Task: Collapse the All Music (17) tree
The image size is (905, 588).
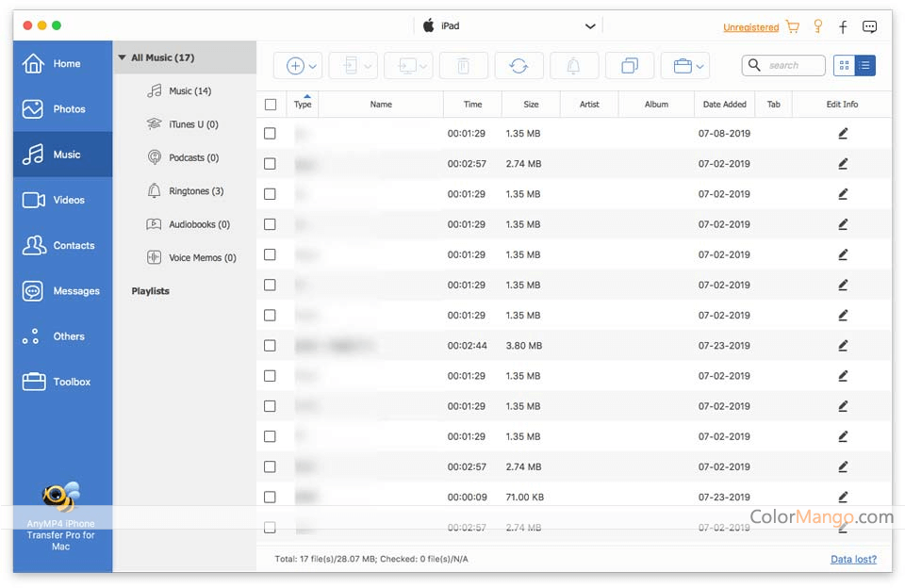Action: click(122, 57)
